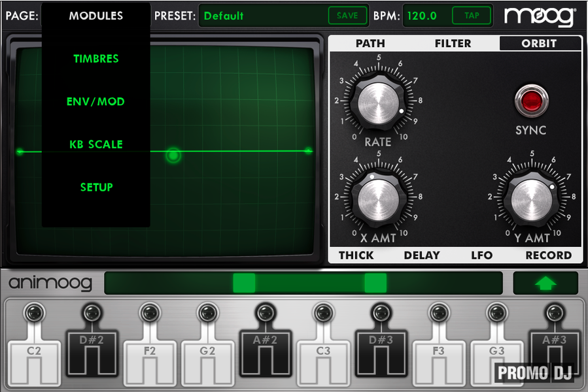
Task: Switch to the DELAY tab
Action: [422, 255]
